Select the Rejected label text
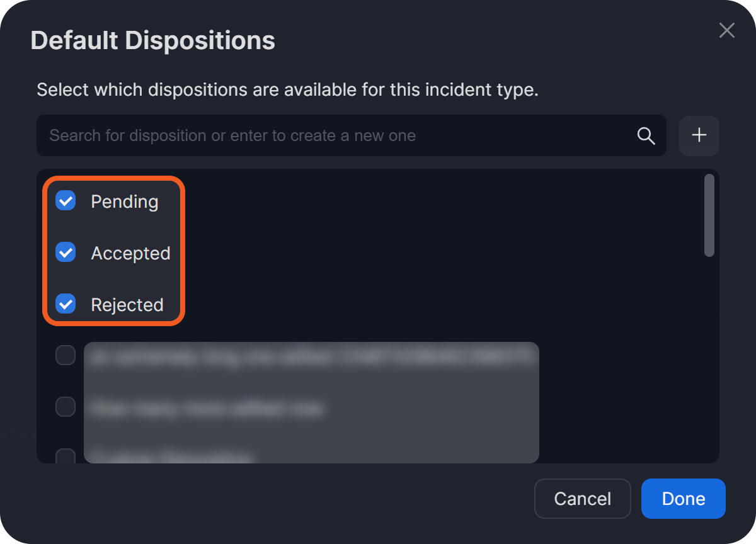756x544 pixels. pos(127,305)
